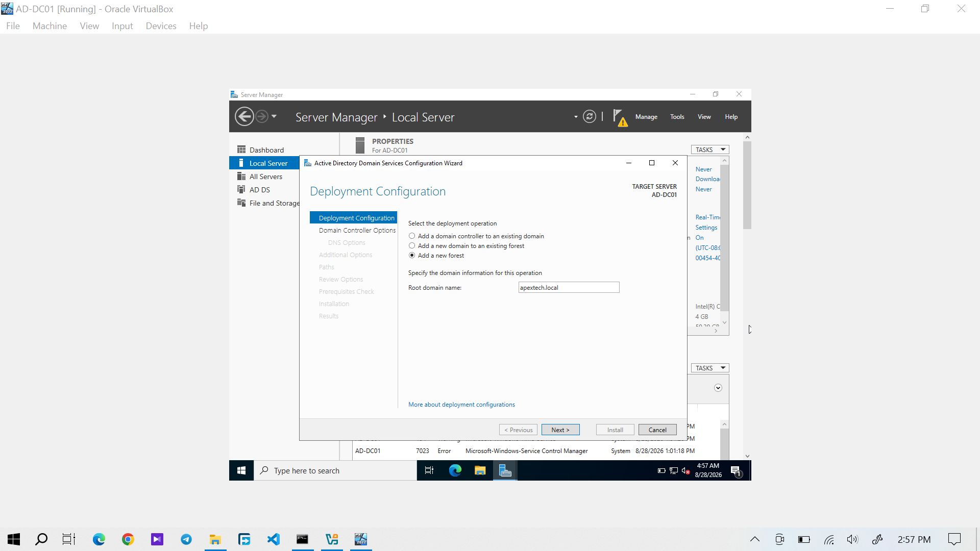Open File Explorer in the guest taskbar

[480, 470]
